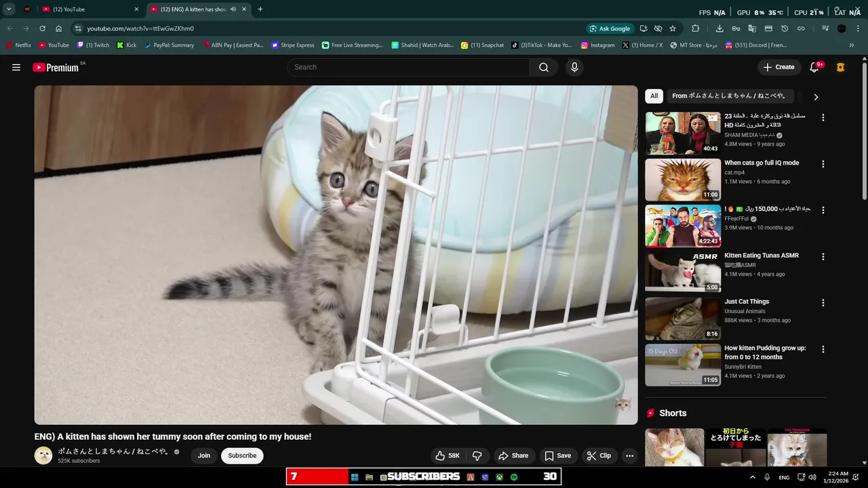Screen dimensions: 868x488
Task: Open 'Kitten Eating Tunas ASMR' title
Action: click(x=762, y=256)
